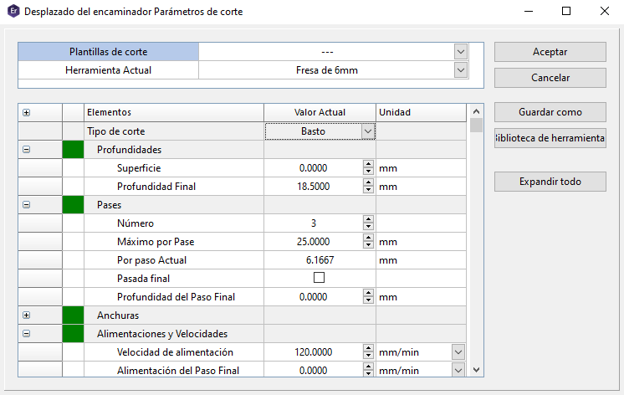Click the application icon in title bar
The width and height of the screenshot is (624, 395).
click(x=14, y=11)
